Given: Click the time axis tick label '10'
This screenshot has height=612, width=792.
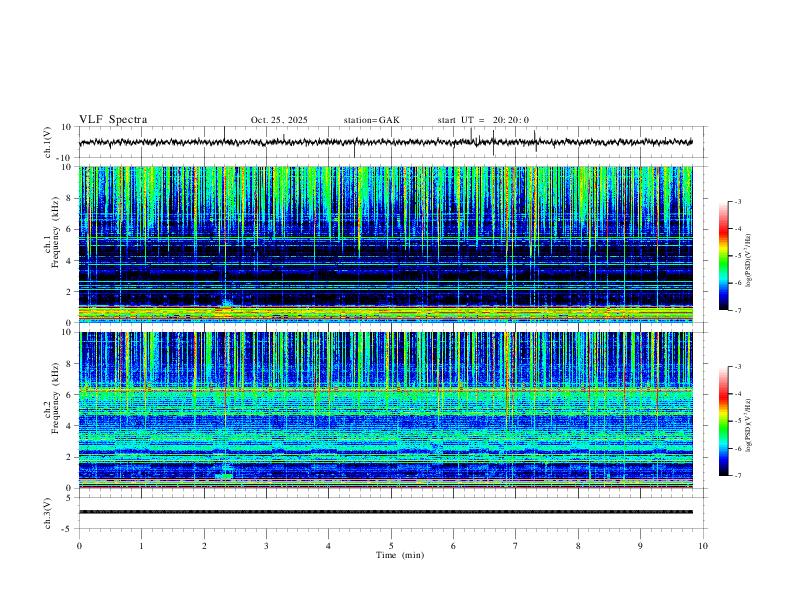Looking at the screenshot, I should point(703,546).
